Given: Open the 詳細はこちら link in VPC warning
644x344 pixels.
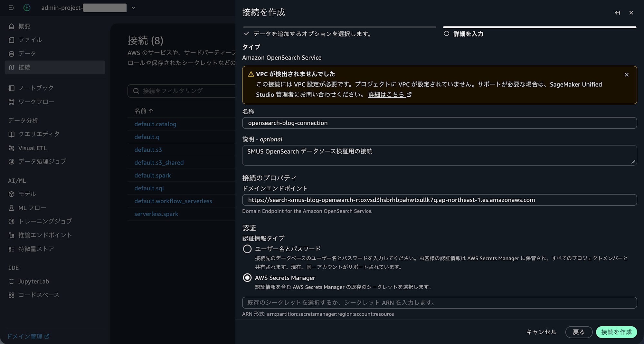Looking at the screenshot, I should pyautogui.click(x=390, y=95).
